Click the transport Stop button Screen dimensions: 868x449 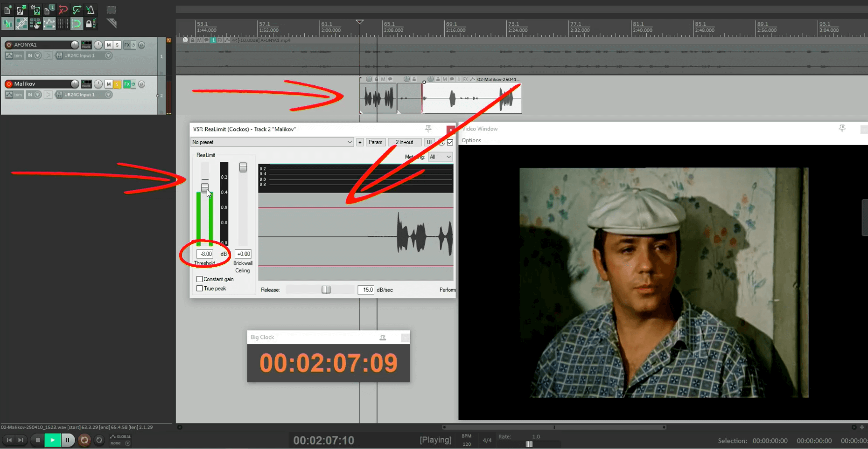click(x=38, y=440)
